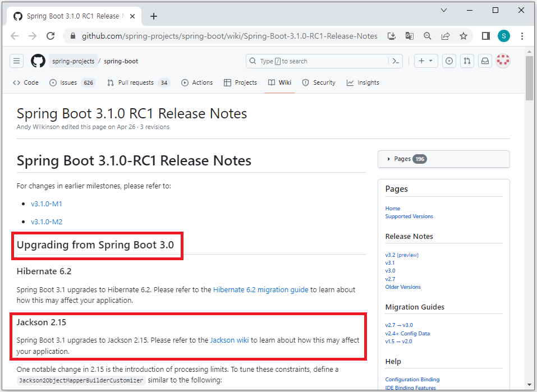Open the spring-projects organization link
This screenshot has width=537, height=392.
point(74,61)
